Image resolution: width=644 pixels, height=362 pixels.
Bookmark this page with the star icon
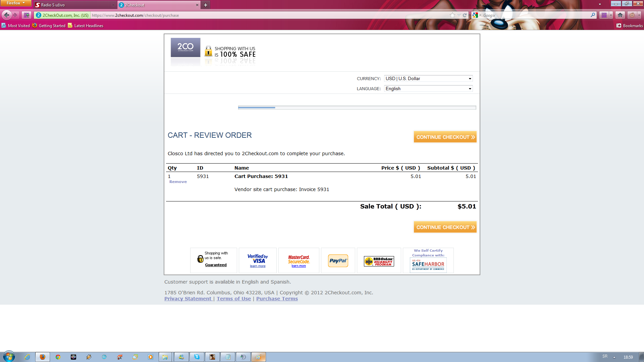[452, 15]
